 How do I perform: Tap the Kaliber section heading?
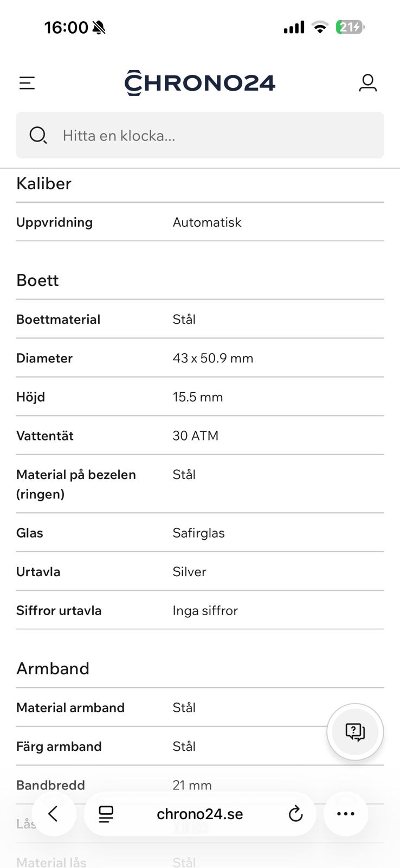tap(44, 183)
